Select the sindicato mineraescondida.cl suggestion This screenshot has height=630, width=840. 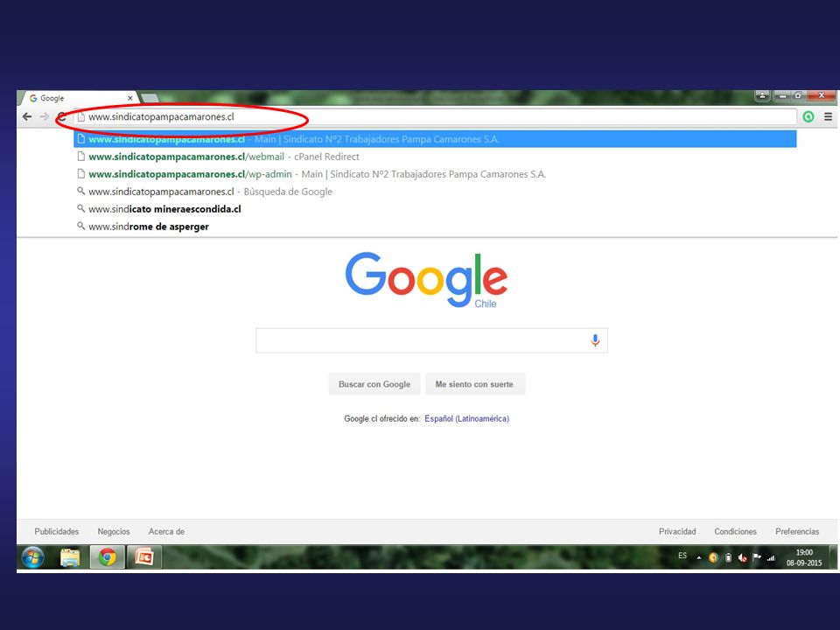(435, 209)
